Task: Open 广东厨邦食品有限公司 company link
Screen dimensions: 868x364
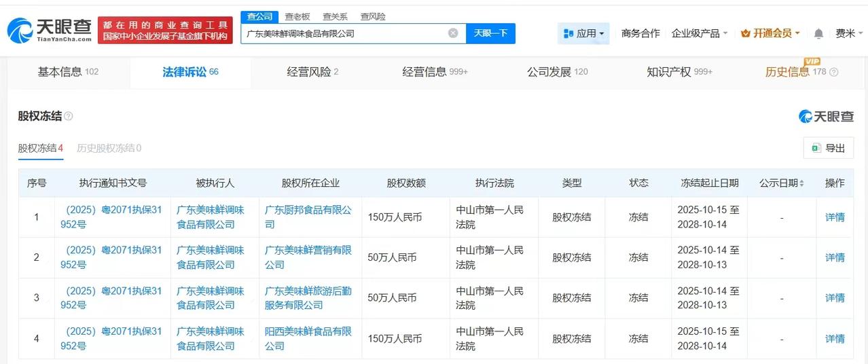Action: coord(308,217)
